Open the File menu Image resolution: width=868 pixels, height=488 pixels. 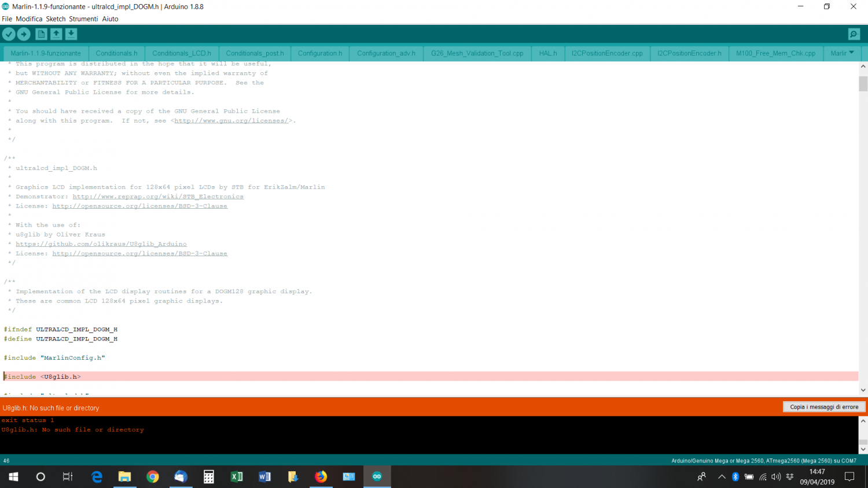coord(7,19)
